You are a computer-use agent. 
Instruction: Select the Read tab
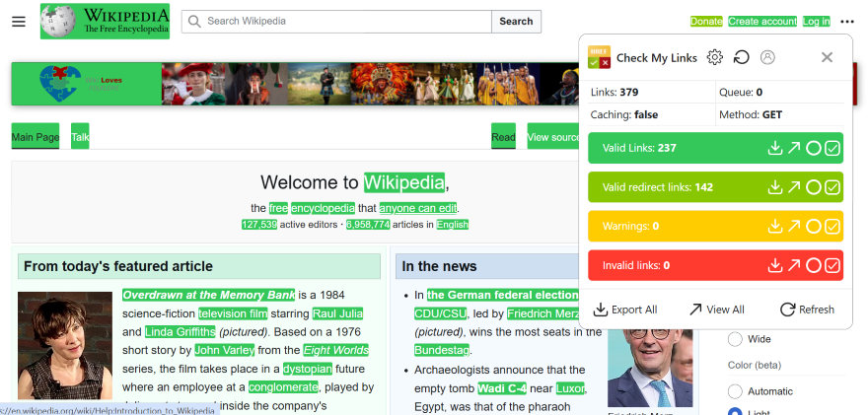coord(503,137)
